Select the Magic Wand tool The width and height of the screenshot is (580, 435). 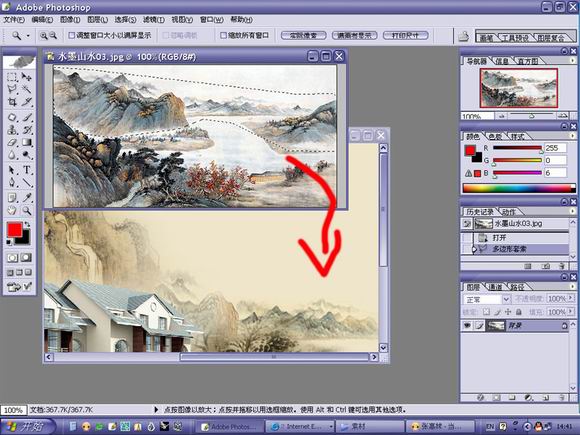click(x=27, y=89)
